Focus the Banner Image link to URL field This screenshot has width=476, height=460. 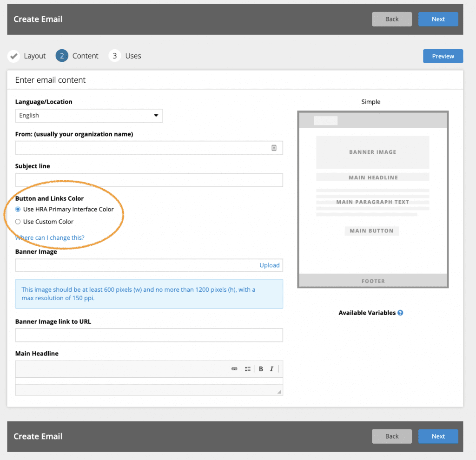click(149, 335)
